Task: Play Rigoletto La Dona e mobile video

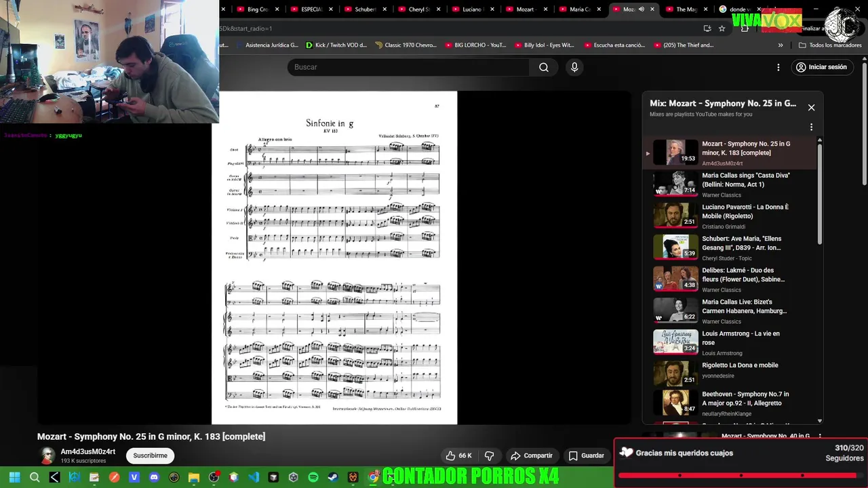Action: point(731,374)
